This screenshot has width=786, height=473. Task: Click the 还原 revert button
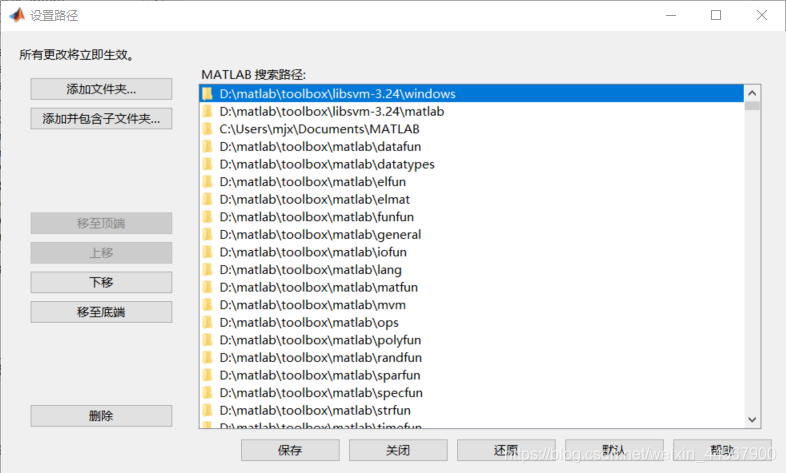(506, 450)
